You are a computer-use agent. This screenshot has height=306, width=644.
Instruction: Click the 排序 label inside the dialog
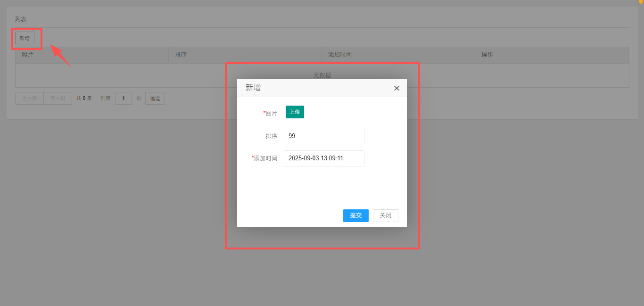pos(271,136)
